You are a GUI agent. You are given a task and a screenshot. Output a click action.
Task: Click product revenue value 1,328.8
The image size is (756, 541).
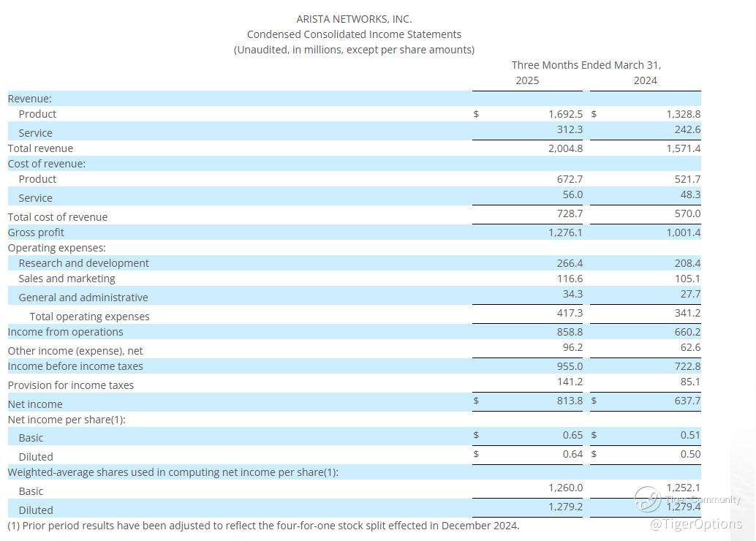pos(683,114)
